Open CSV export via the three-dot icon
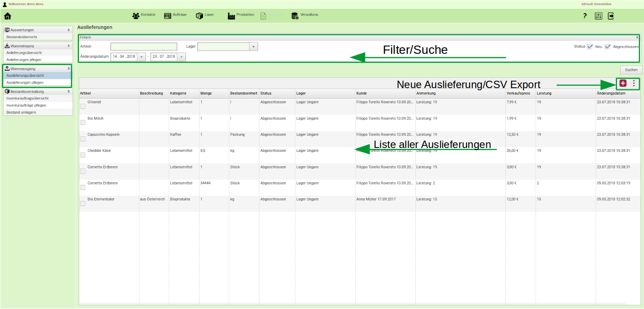Viewport: 644px width, 309px height. (x=634, y=83)
